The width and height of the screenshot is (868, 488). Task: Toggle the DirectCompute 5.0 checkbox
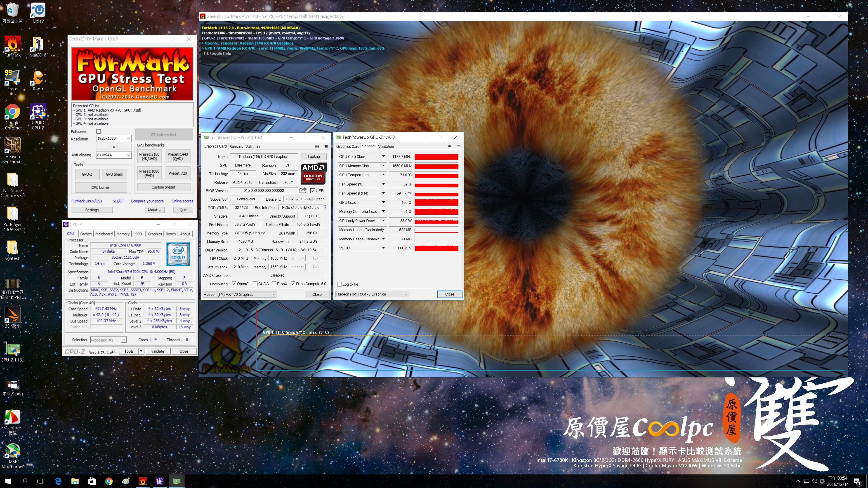click(x=293, y=284)
